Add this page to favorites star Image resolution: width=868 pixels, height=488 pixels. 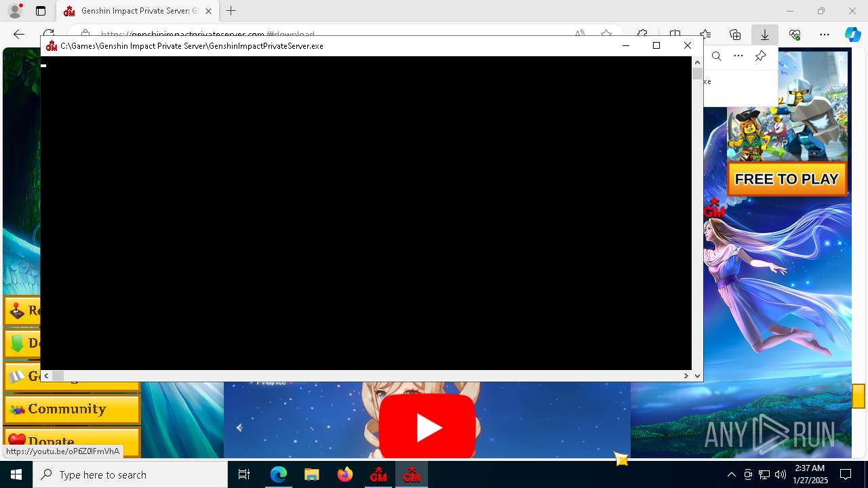pyautogui.click(x=606, y=34)
